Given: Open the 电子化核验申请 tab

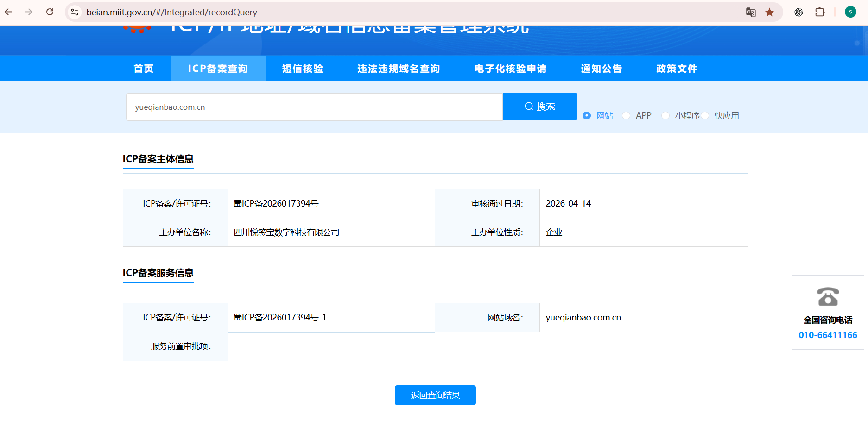Looking at the screenshot, I should tap(511, 69).
